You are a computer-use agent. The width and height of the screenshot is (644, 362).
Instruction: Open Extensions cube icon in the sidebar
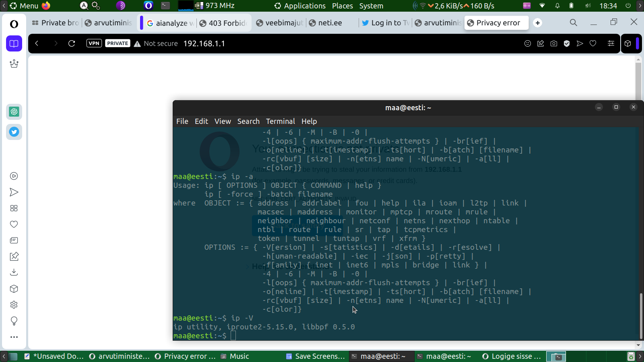click(x=14, y=288)
